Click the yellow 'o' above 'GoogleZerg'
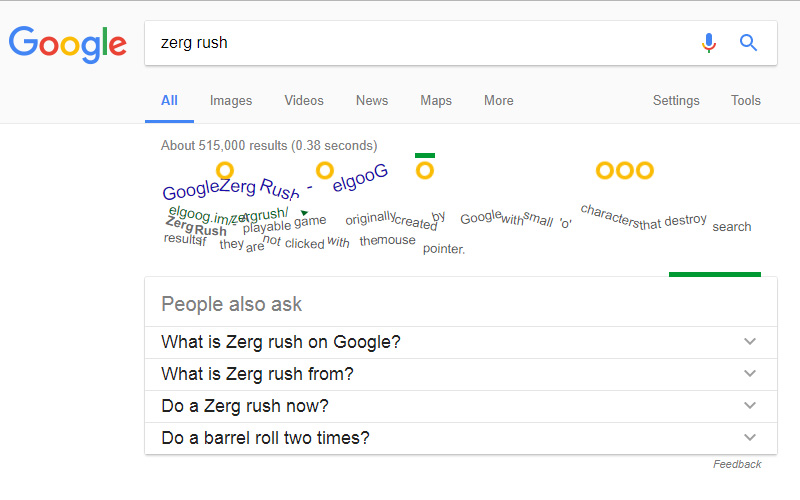 click(224, 170)
